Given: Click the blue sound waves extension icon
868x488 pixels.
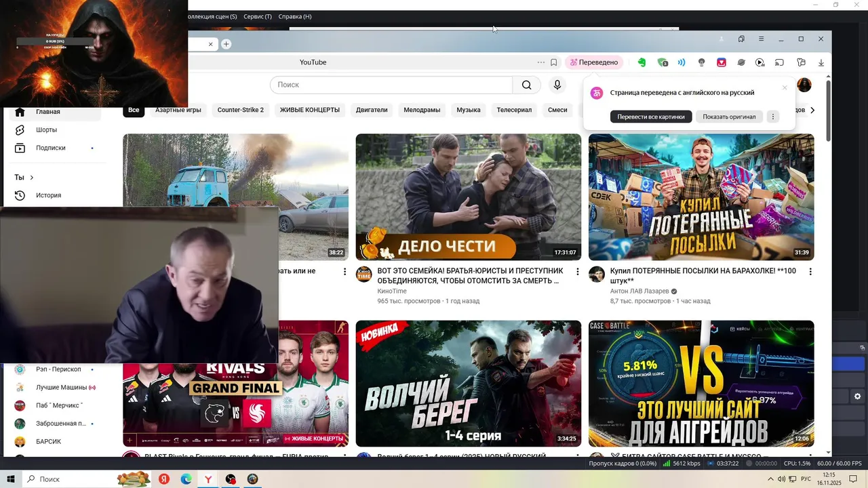Looking at the screenshot, I should tap(682, 62).
